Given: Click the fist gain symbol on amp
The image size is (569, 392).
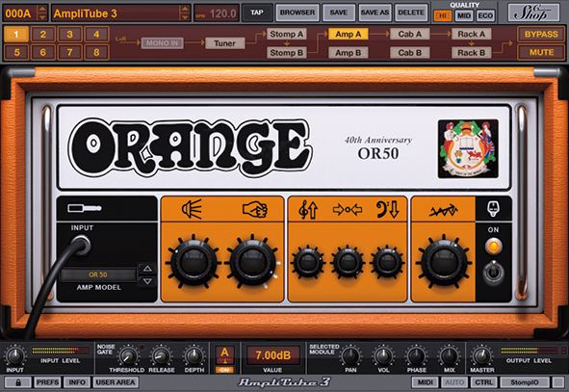Looking at the screenshot, I should tap(255, 209).
